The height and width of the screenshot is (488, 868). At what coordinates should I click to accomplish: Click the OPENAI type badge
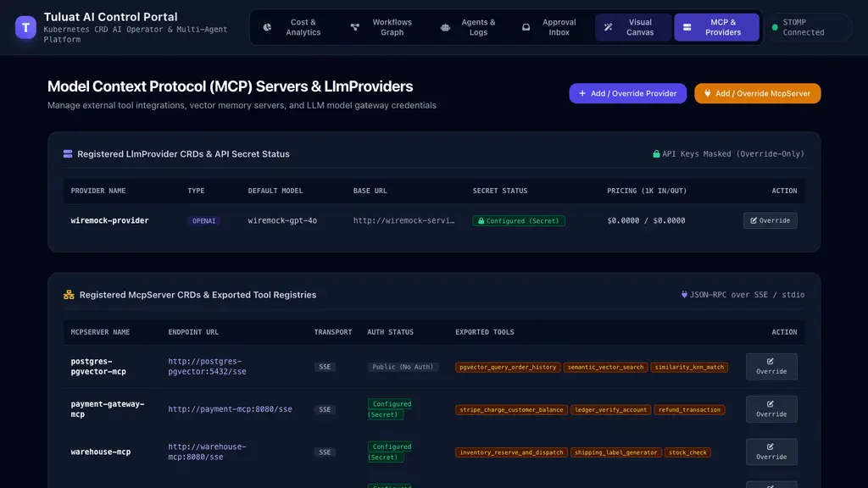tap(203, 221)
